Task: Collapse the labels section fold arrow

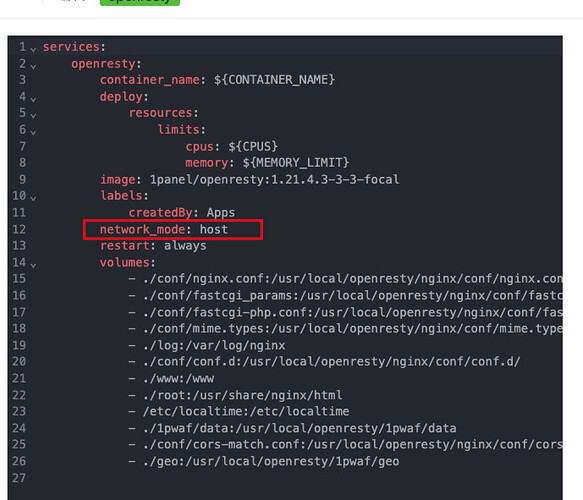Action: (33, 199)
